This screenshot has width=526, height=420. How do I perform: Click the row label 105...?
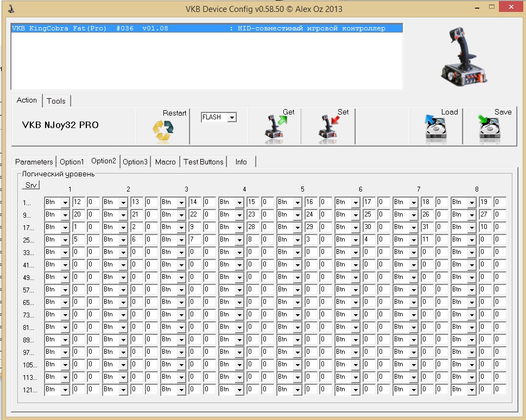click(x=30, y=365)
